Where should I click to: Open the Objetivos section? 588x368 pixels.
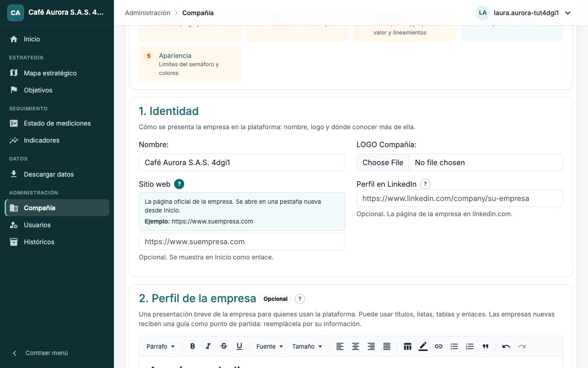[x=57, y=90]
